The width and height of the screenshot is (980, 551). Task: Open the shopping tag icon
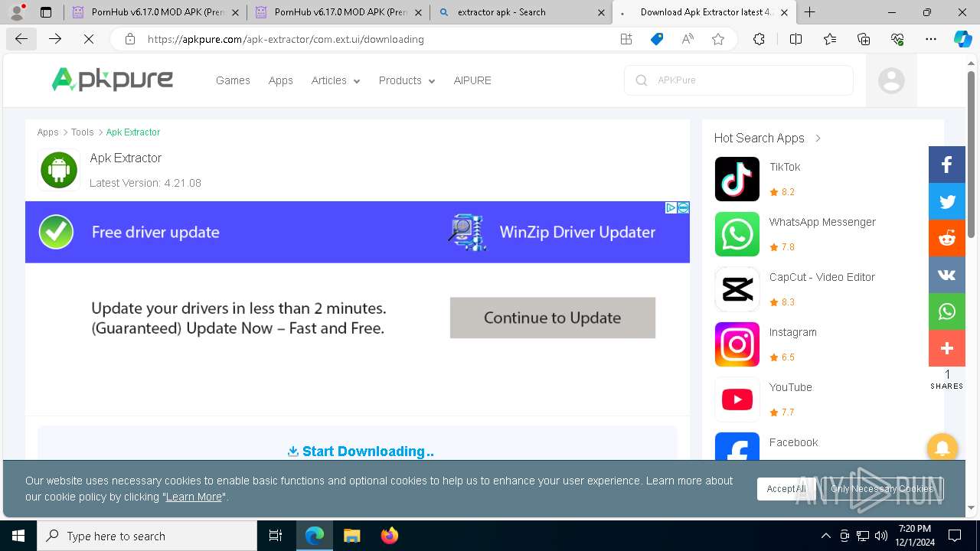(x=657, y=39)
